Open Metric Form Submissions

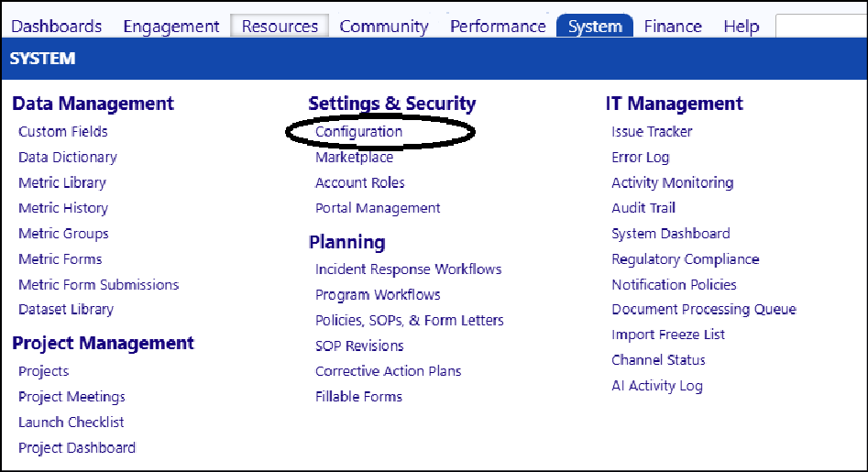click(99, 284)
